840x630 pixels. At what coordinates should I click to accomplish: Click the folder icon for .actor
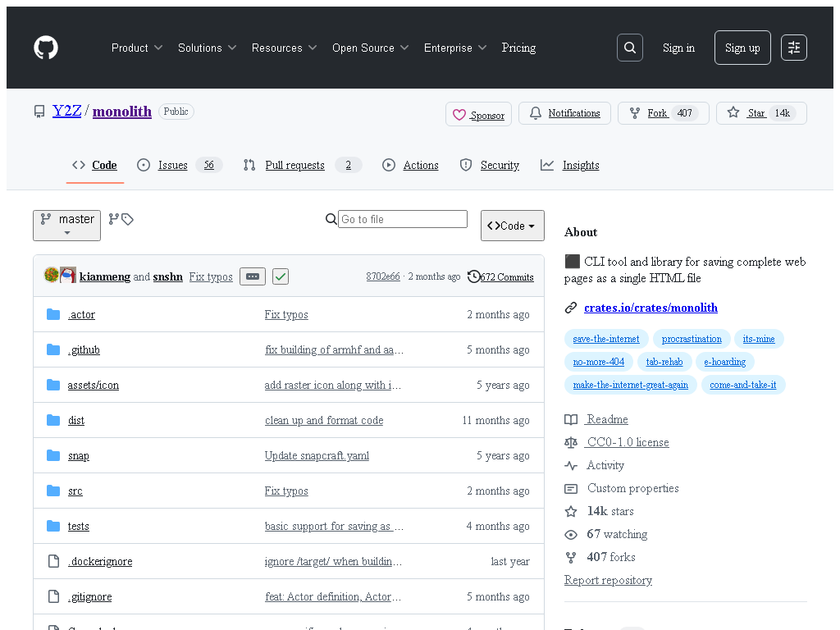[x=53, y=314]
